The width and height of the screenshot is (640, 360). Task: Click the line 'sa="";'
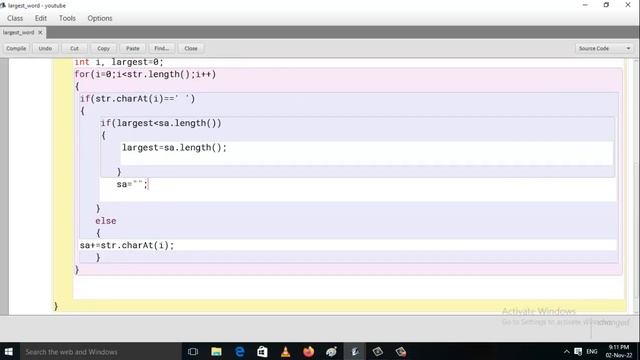[132, 184]
